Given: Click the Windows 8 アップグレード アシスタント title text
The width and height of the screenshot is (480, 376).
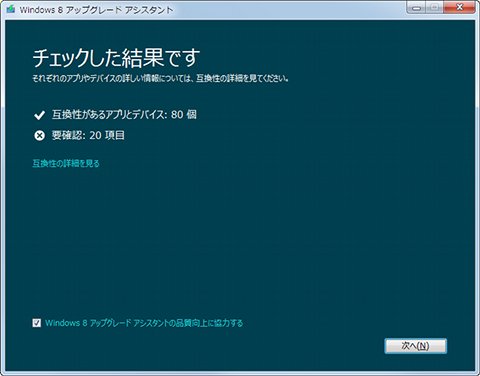Looking at the screenshot, I should pyautogui.click(x=96, y=10).
